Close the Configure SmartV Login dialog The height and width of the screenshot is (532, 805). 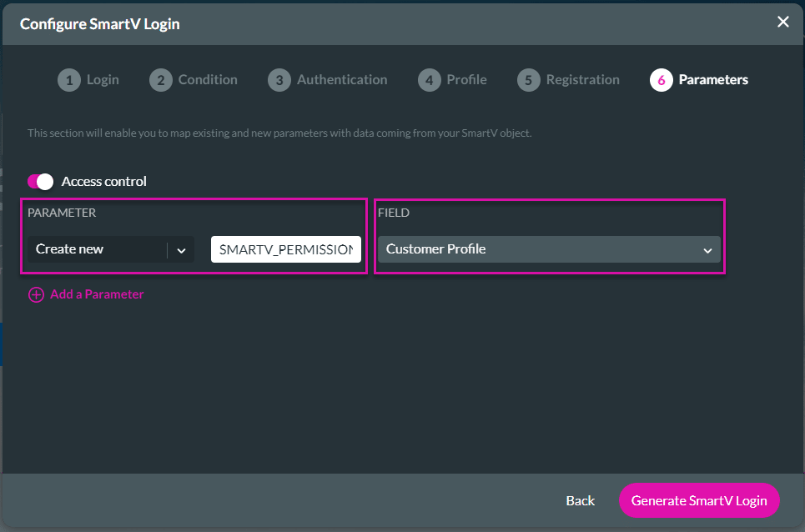[782, 23]
